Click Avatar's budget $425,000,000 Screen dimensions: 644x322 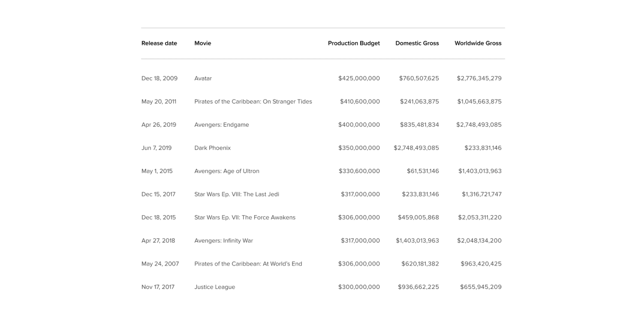pyautogui.click(x=359, y=78)
